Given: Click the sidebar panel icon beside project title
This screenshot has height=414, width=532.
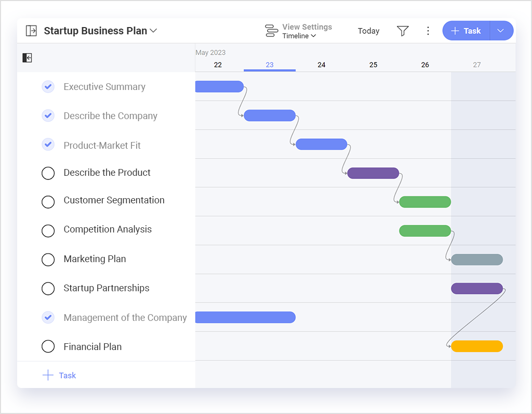Looking at the screenshot, I should tap(31, 31).
